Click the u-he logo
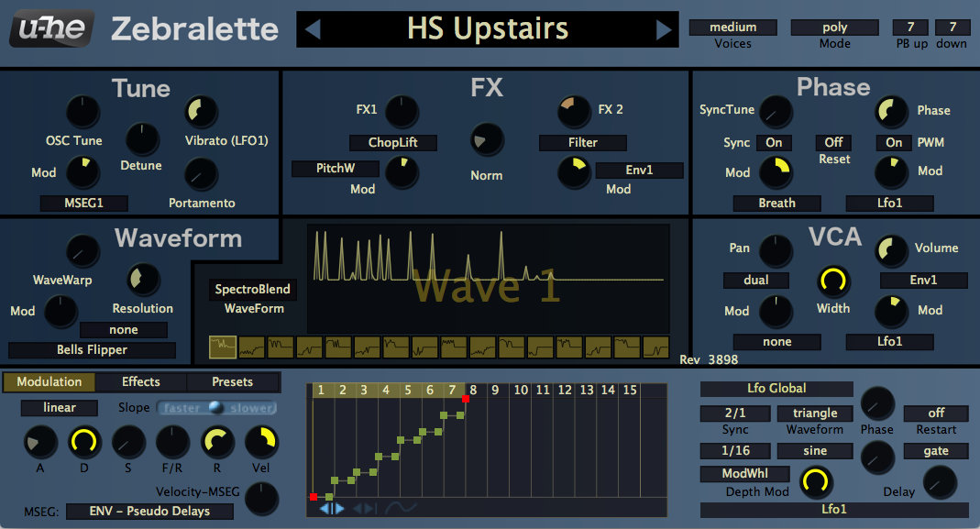 pos(52,28)
